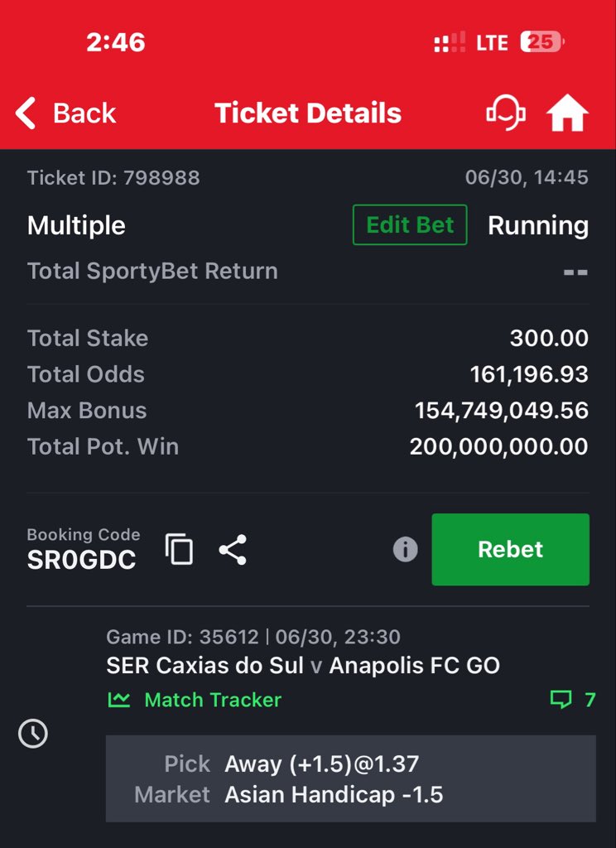
Task: Tap the Booking Code SR0GDC text
Action: pos(84,550)
